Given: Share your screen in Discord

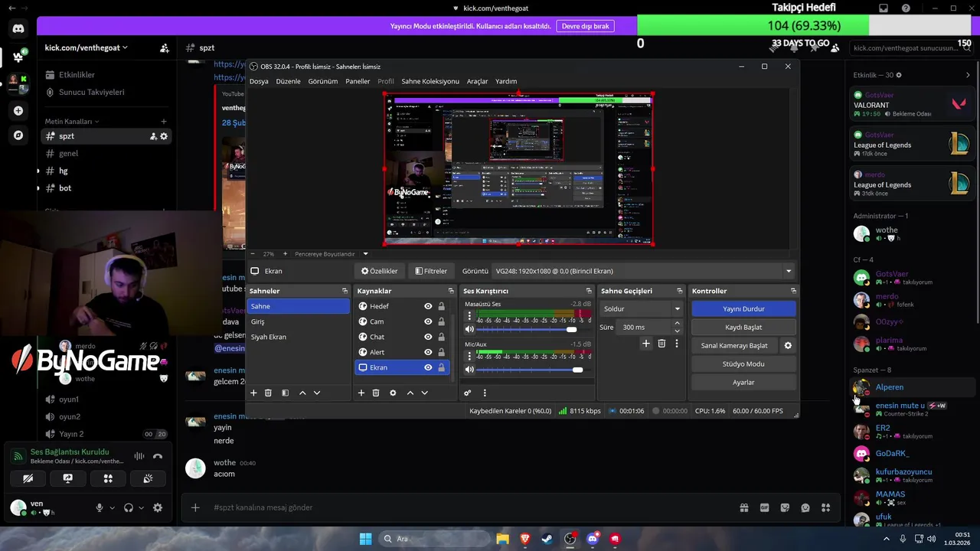Looking at the screenshot, I should click(x=68, y=478).
